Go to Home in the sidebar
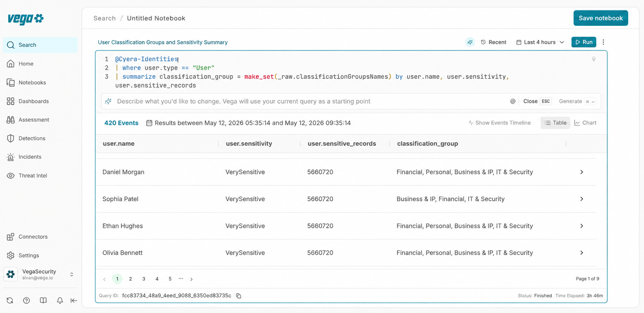This screenshot has width=644, height=313. click(x=40, y=64)
